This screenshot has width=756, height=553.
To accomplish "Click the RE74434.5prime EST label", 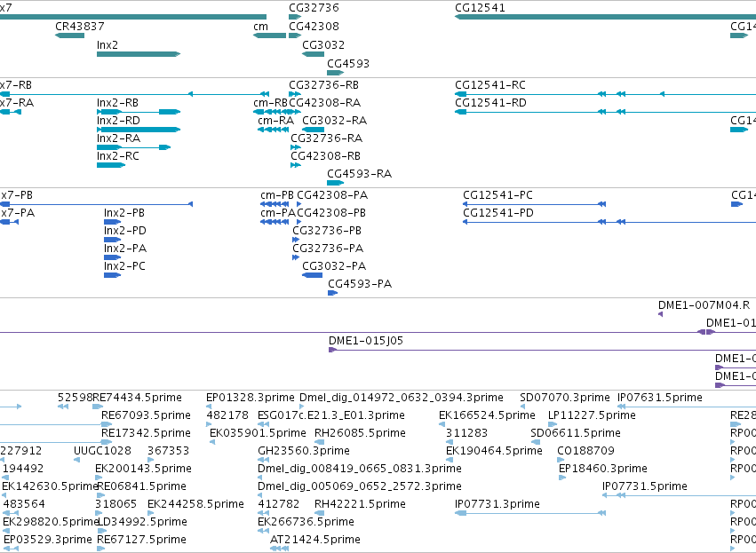I will point(138,398).
